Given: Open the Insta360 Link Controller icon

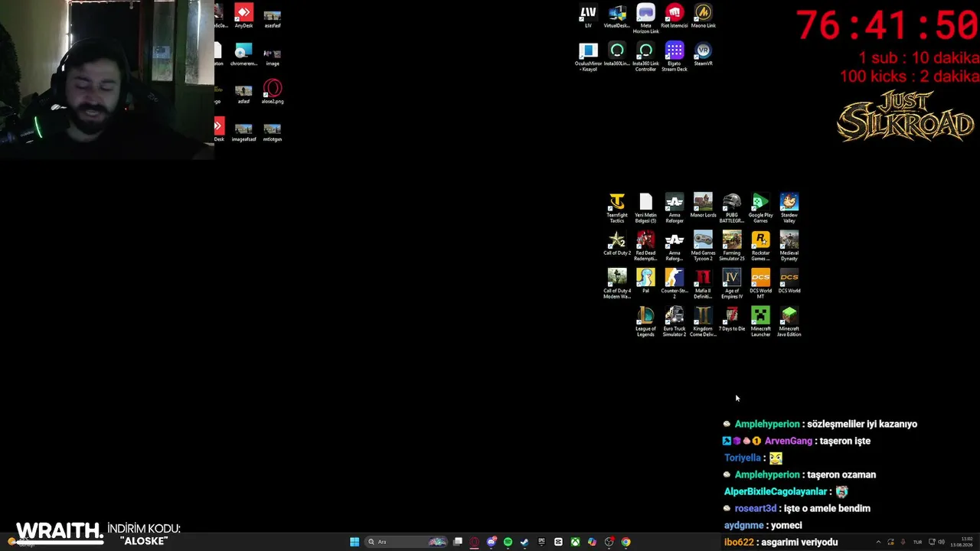Looking at the screenshot, I should [x=645, y=57].
